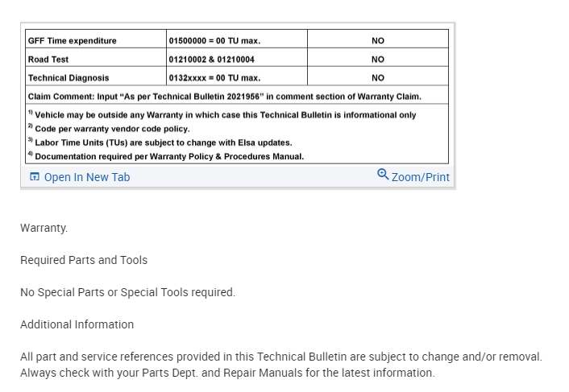Select the Technical Diagnosis table cell

pos(69,78)
